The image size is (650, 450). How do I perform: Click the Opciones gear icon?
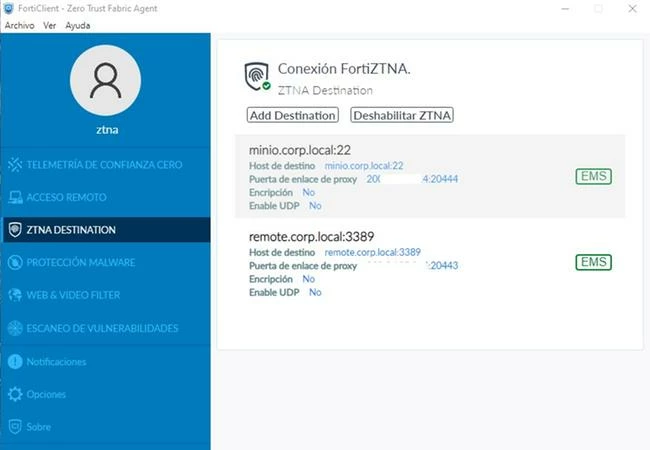15,394
